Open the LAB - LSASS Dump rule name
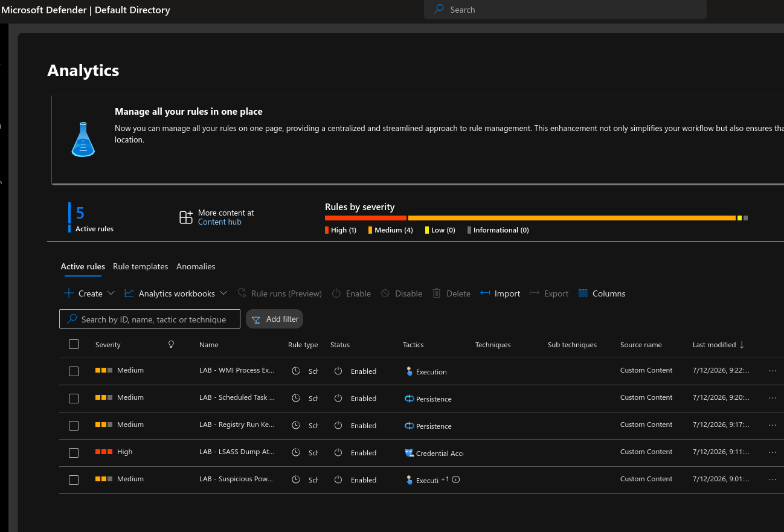Viewport: 784px width, 532px height. pos(237,452)
